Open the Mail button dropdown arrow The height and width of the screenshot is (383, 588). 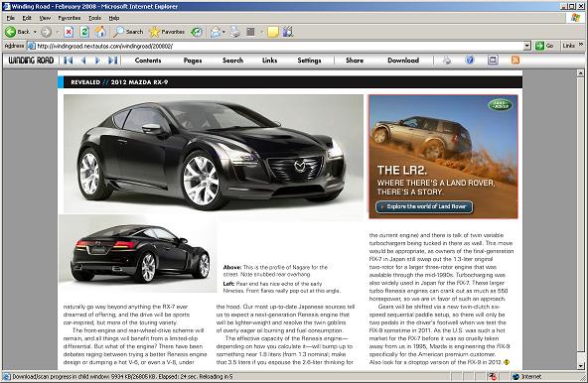tap(223, 32)
